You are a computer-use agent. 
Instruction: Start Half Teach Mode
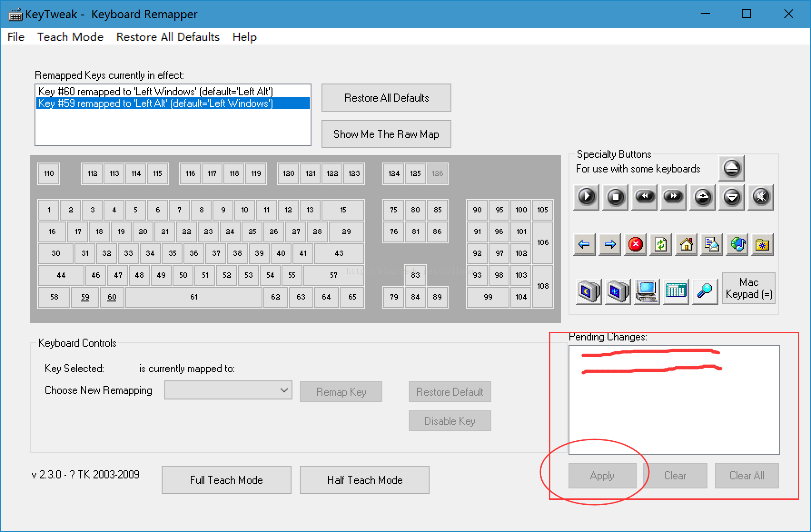point(365,480)
